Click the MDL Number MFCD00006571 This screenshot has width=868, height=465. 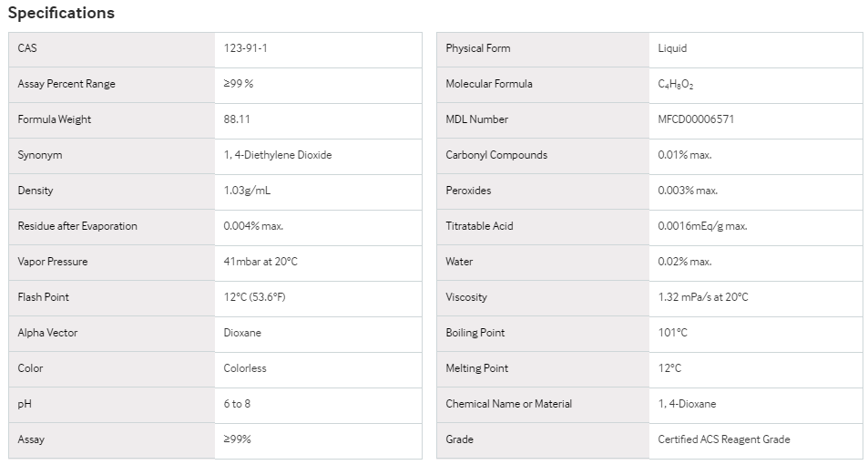(696, 119)
